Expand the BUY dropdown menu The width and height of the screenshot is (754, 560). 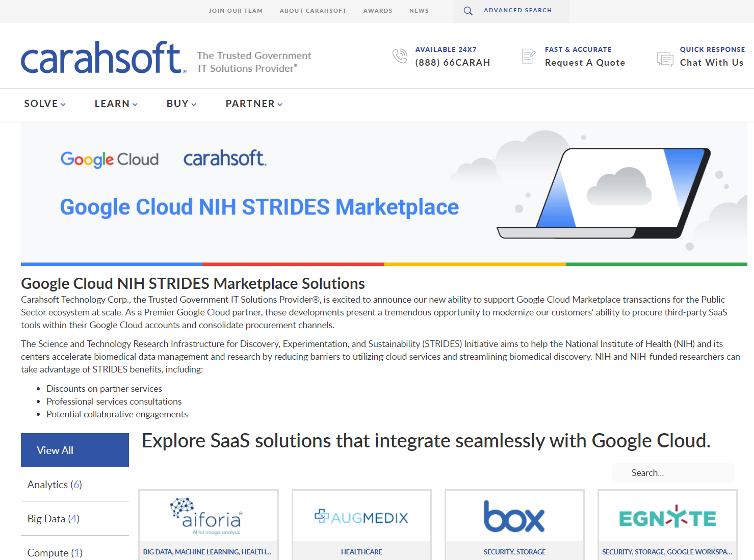pos(181,104)
